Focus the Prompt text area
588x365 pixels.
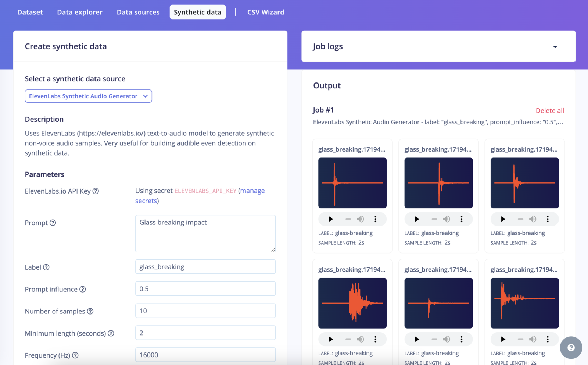(205, 234)
